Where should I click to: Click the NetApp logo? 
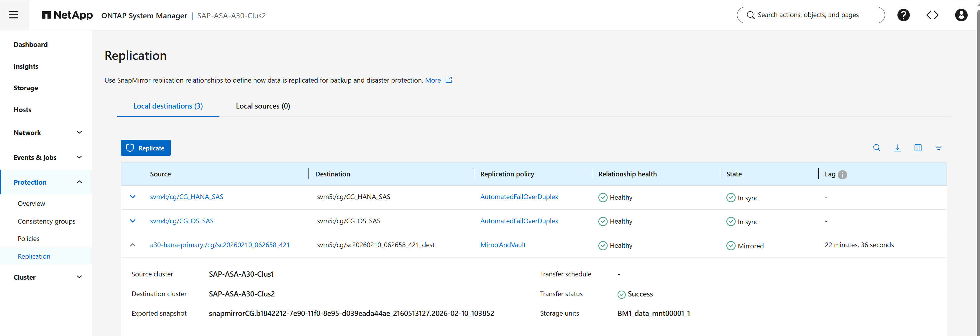pyautogui.click(x=67, y=15)
